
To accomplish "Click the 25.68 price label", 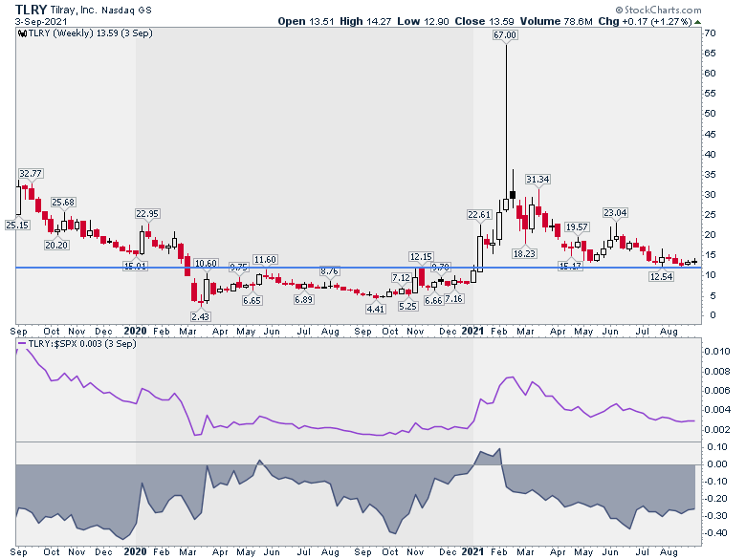I will [x=63, y=202].
